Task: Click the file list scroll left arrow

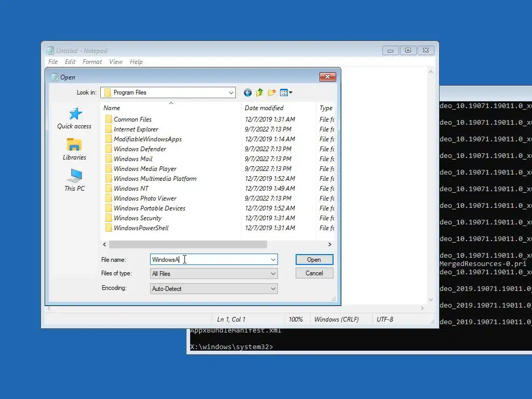Action: (x=104, y=244)
